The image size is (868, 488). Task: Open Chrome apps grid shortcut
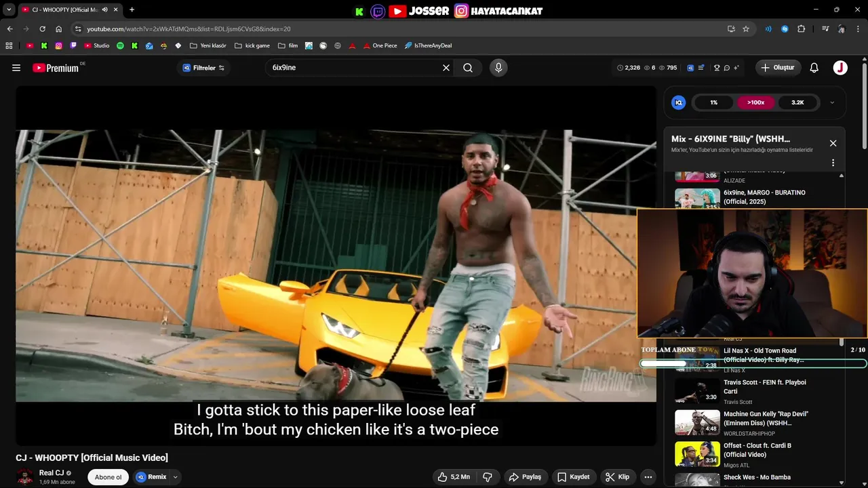pyautogui.click(x=9, y=45)
